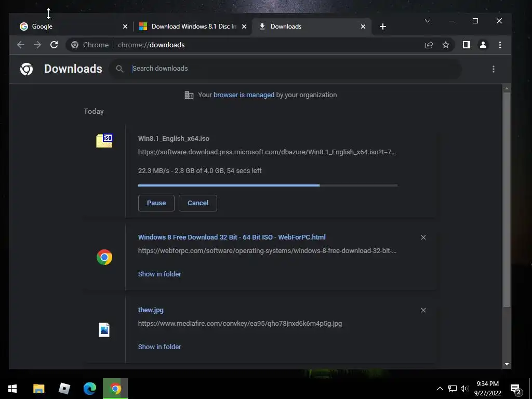Click the scrollbar up arrow
532x399 pixels.
click(507, 88)
